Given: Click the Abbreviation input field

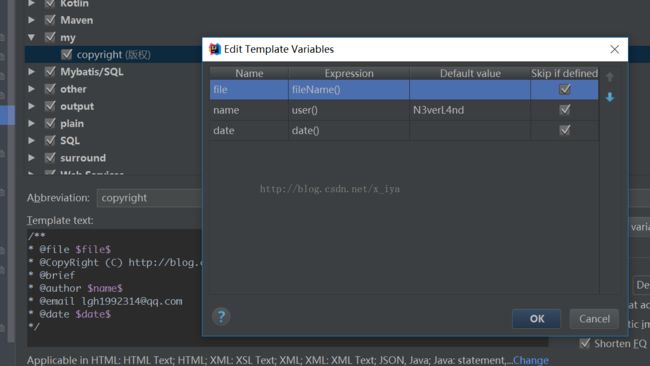Looking at the screenshot, I should point(149,198).
